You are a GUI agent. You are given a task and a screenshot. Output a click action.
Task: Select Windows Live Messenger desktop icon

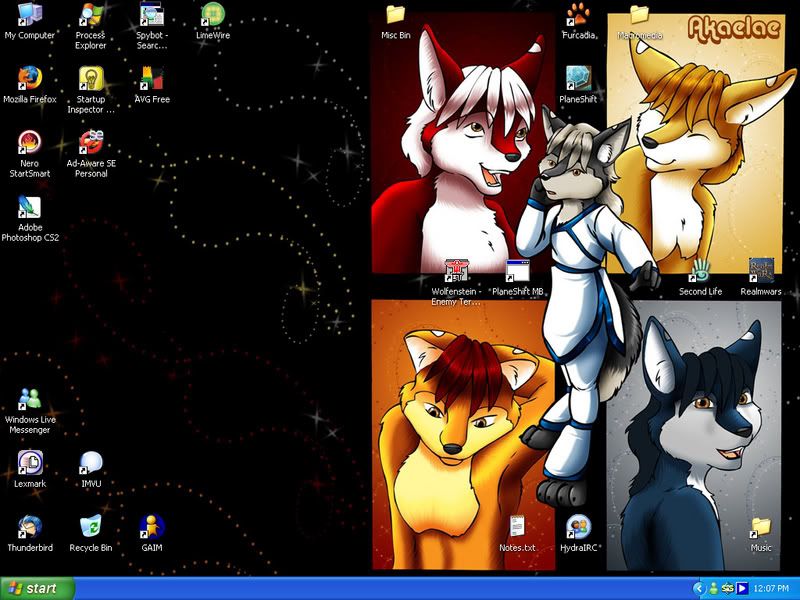(x=30, y=411)
